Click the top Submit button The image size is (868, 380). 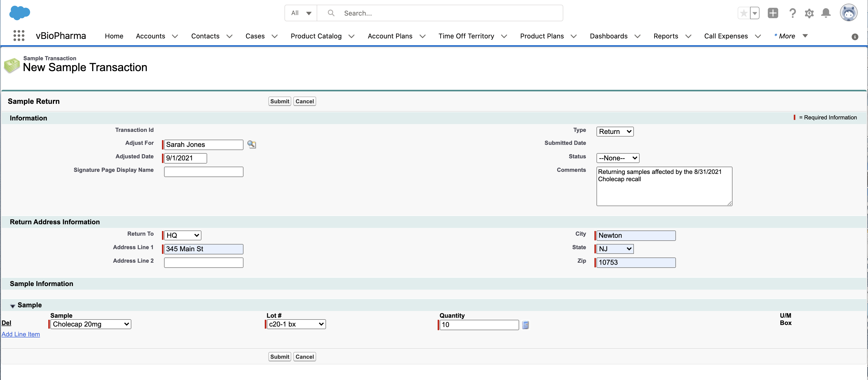point(279,101)
